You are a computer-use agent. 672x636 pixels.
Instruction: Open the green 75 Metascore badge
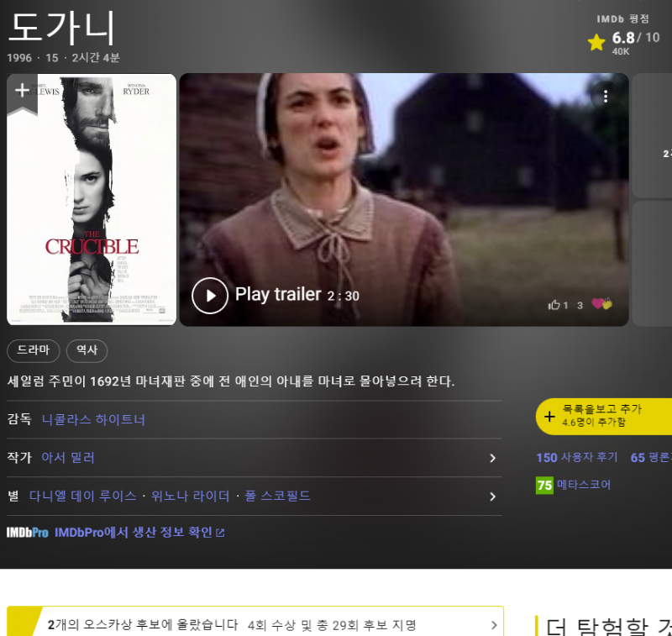tap(544, 485)
